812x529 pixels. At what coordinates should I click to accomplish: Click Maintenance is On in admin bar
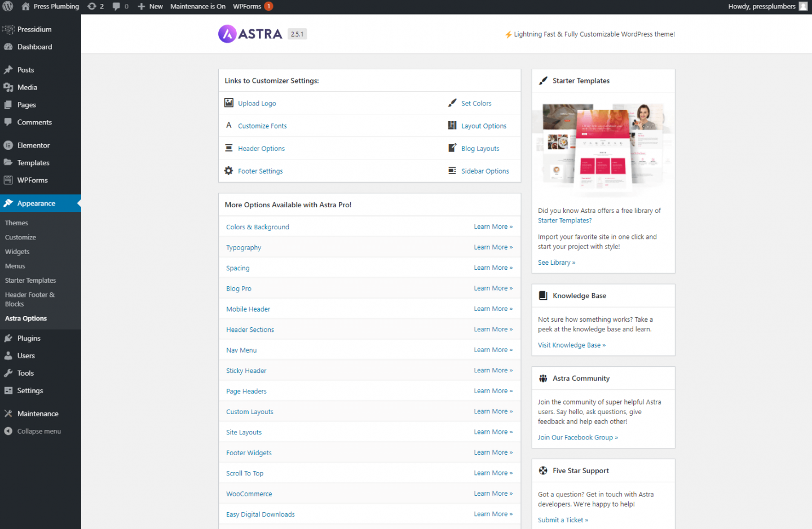[x=198, y=6]
